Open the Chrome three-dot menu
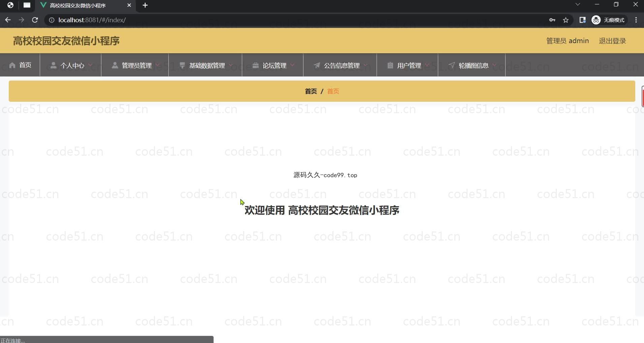Image resolution: width=644 pixels, height=343 pixels. [636, 20]
